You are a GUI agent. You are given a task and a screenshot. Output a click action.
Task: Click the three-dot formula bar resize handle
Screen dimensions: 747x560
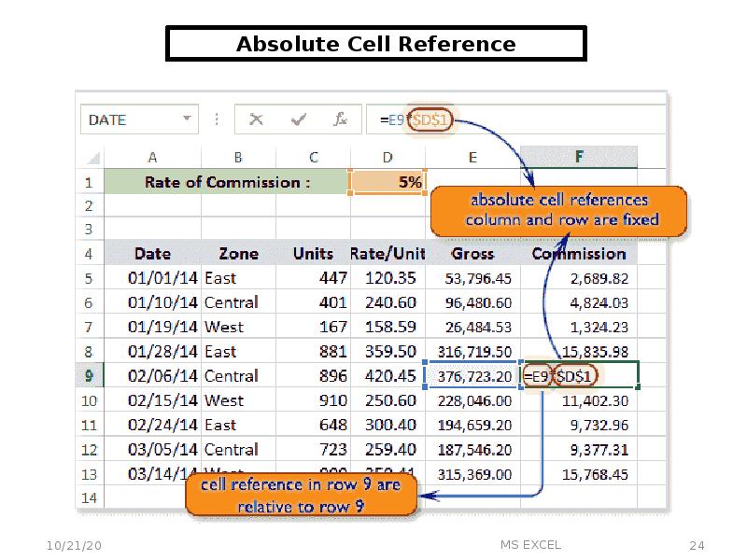[x=217, y=119]
